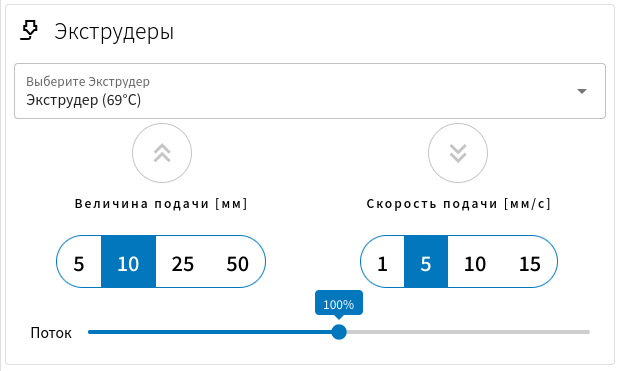624x371 pixels.
Task: Select feed amount 5 mm
Action: 79,262
